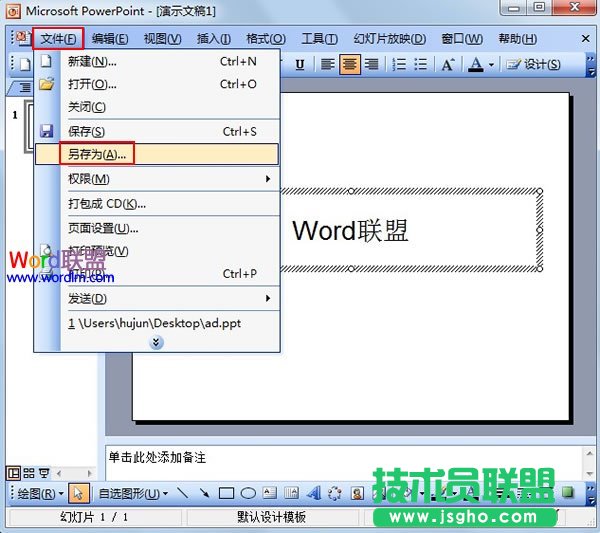
Task: Apply font color with underlined A
Action: (476, 64)
